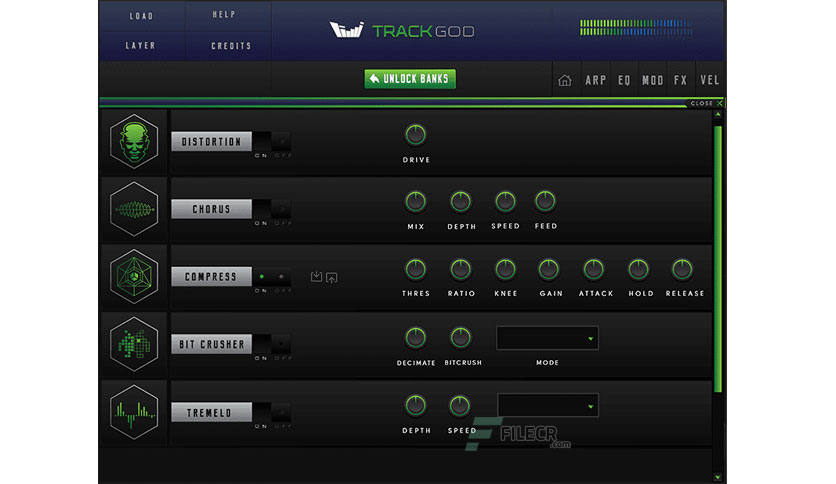
Task: Click the Tremelo label button
Action: 211,412
